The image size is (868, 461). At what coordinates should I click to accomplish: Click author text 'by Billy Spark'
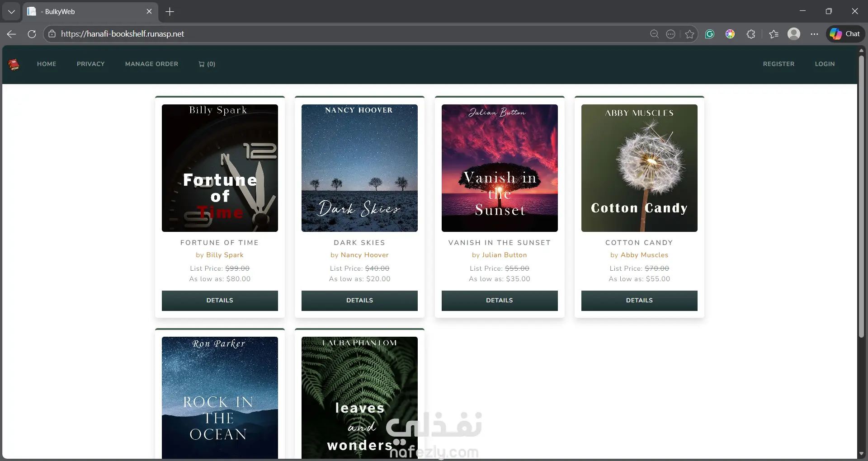(220, 255)
